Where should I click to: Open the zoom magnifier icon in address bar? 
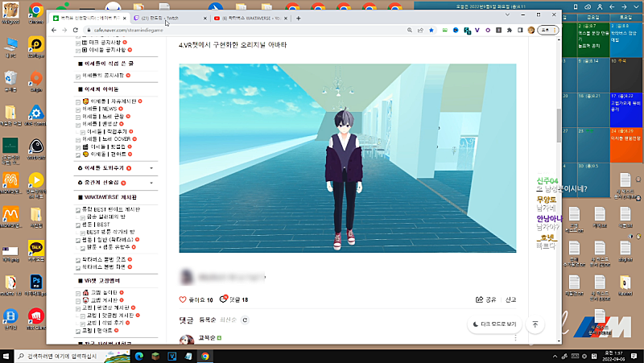tap(410, 30)
